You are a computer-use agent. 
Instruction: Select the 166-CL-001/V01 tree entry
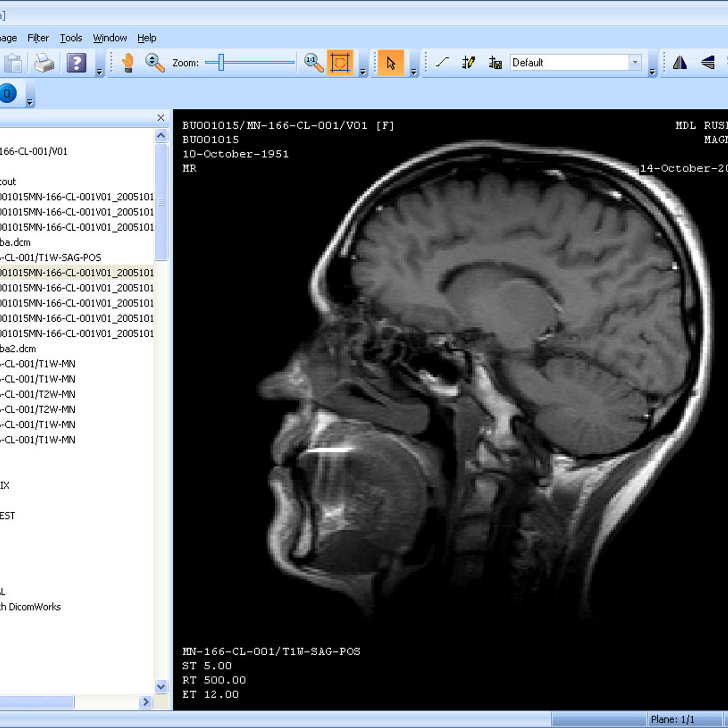(x=34, y=151)
